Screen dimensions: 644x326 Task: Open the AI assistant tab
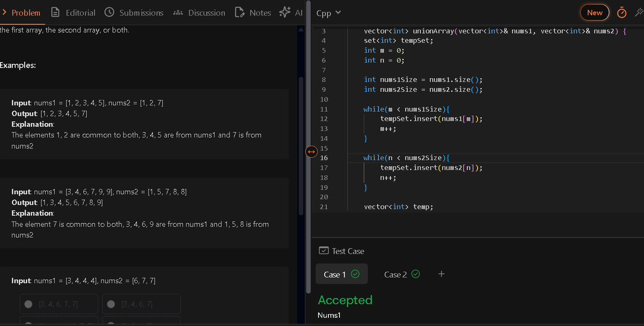click(291, 12)
